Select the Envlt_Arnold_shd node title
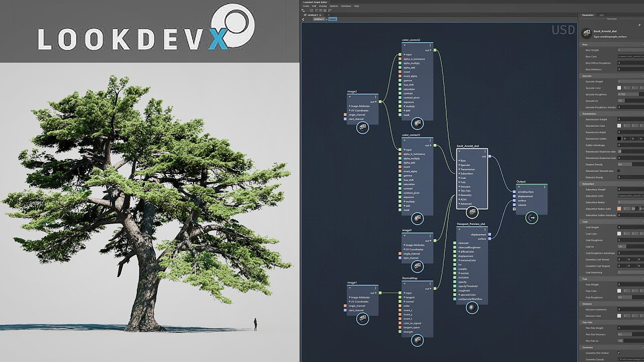 click(x=468, y=146)
